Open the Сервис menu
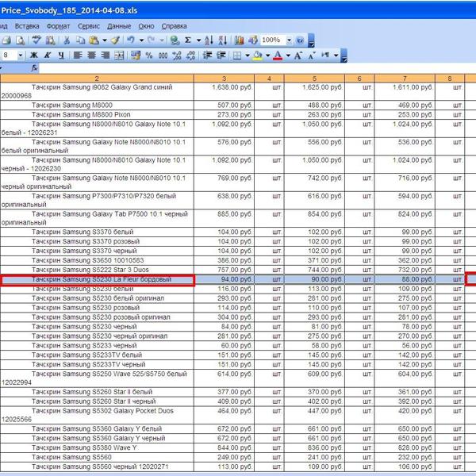 (x=89, y=26)
